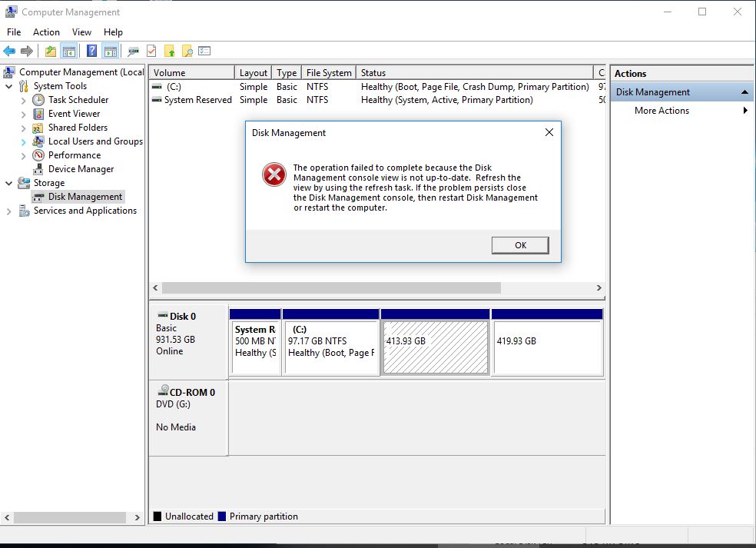This screenshot has height=548, width=756.
Task: Click Show/Hide Console Tree toolbar icon
Action: (69, 51)
